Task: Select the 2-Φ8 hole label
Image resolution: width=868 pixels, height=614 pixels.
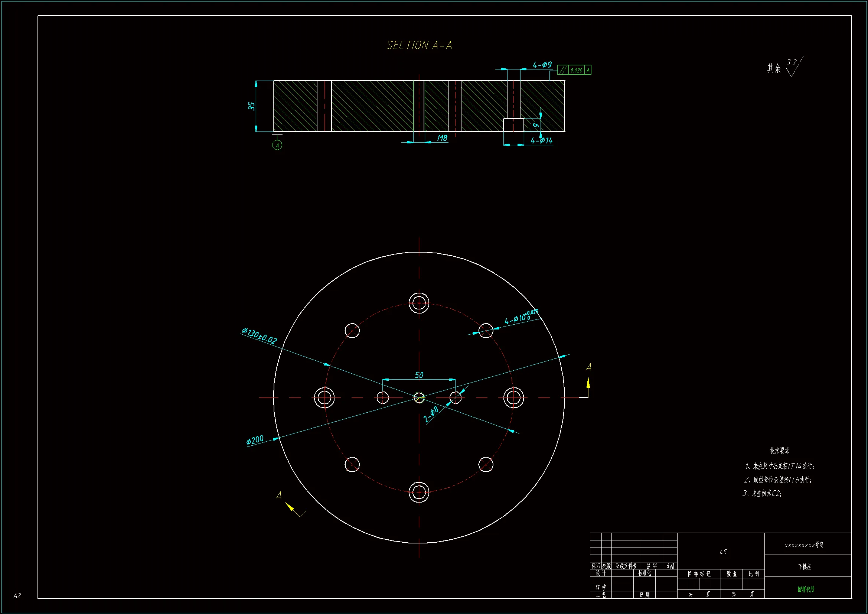Action: coord(431,414)
